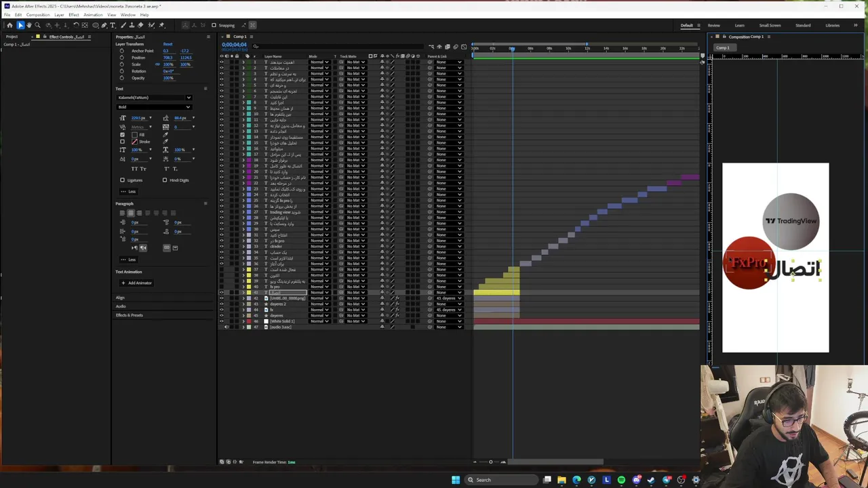
Task: Apply Superscript text style
Action: (166, 169)
